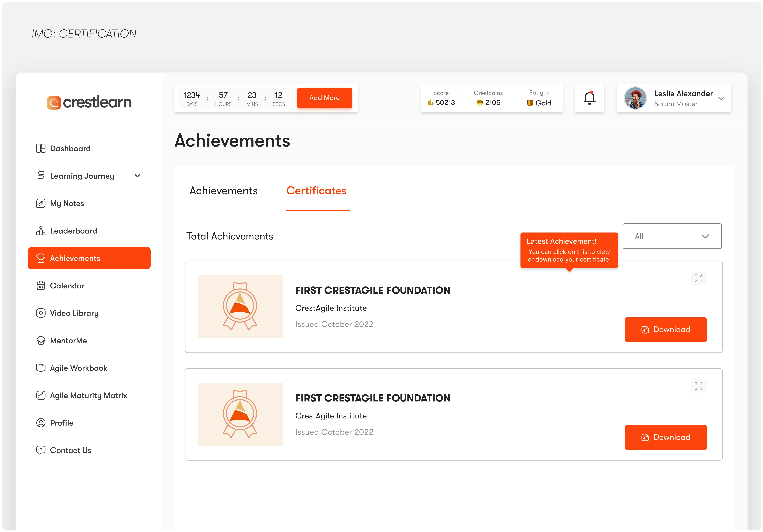Expand the first certificate card fullscreen
This screenshot has width=763, height=532.
click(x=699, y=278)
